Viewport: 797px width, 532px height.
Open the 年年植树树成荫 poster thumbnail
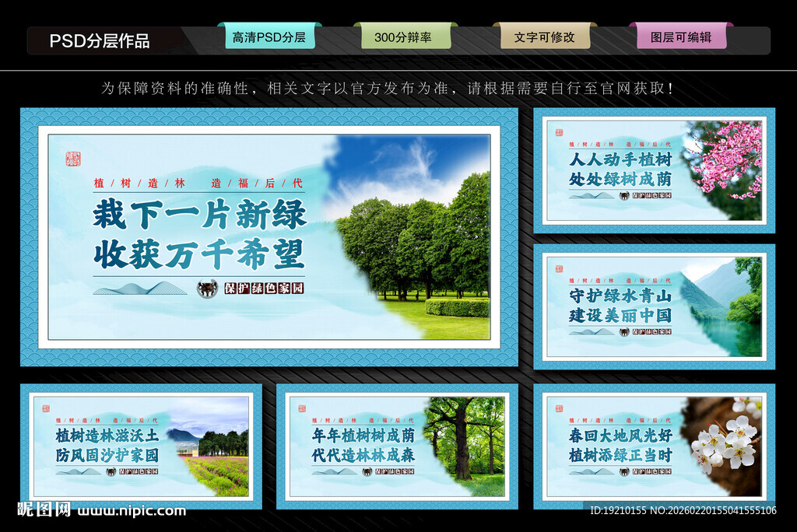[397, 446]
